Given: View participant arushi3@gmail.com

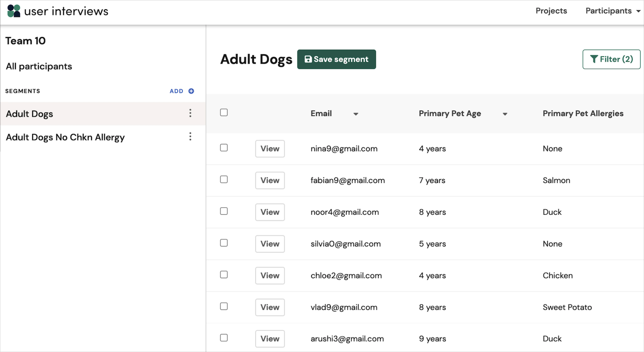Looking at the screenshot, I should 270,339.
